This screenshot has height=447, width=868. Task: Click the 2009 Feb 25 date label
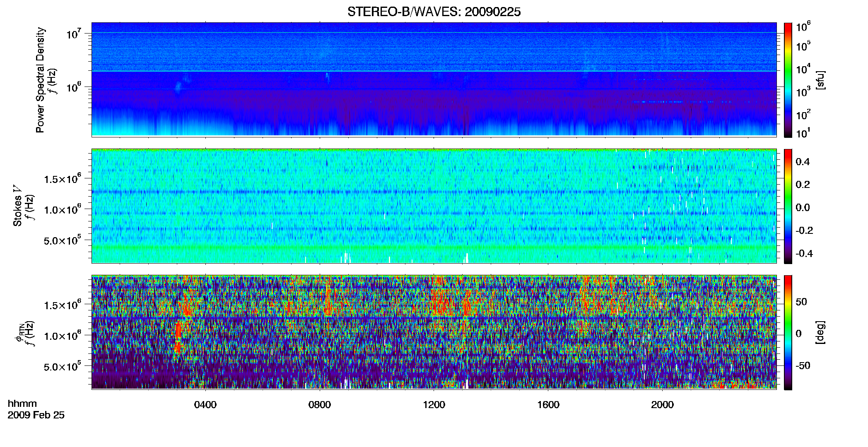tap(36, 415)
